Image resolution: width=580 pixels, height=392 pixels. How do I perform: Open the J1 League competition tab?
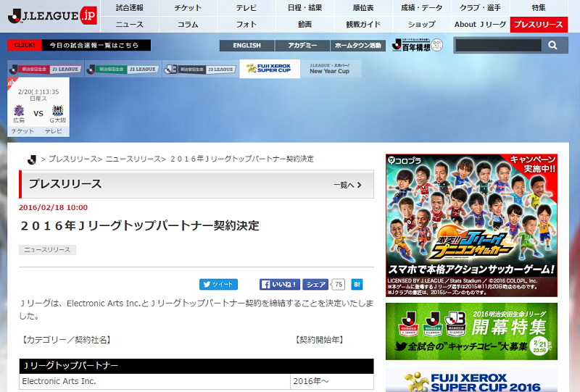[44, 69]
